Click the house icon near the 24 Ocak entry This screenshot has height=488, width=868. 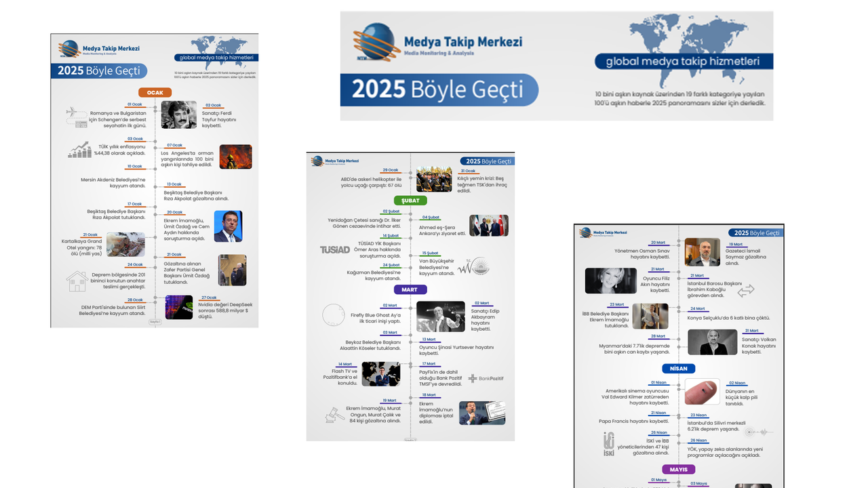[x=76, y=281]
